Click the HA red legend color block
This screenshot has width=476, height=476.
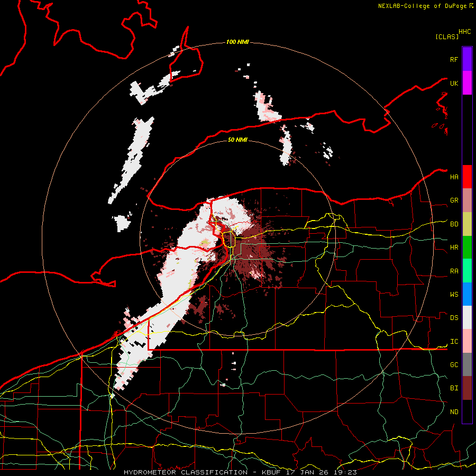(467, 177)
